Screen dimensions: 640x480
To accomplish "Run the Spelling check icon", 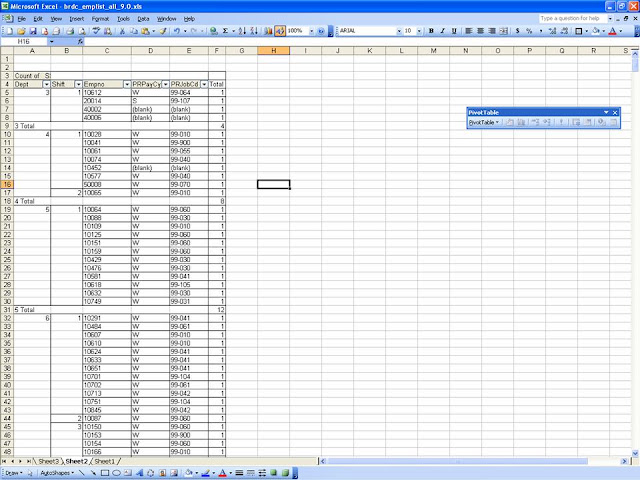I will [x=96, y=31].
